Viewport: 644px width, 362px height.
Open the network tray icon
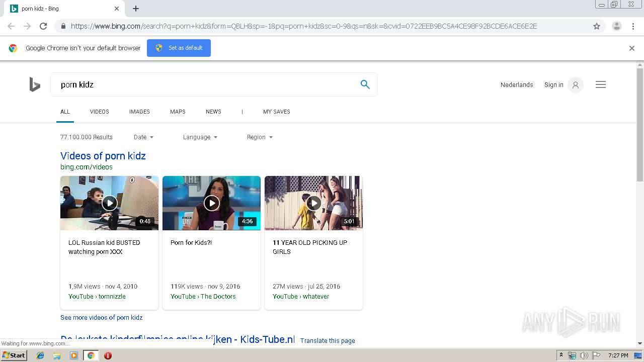(572, 355)
